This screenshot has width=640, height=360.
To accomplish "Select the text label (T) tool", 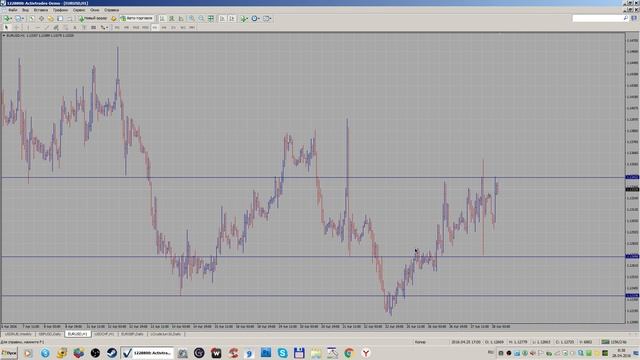I will 84,27.
